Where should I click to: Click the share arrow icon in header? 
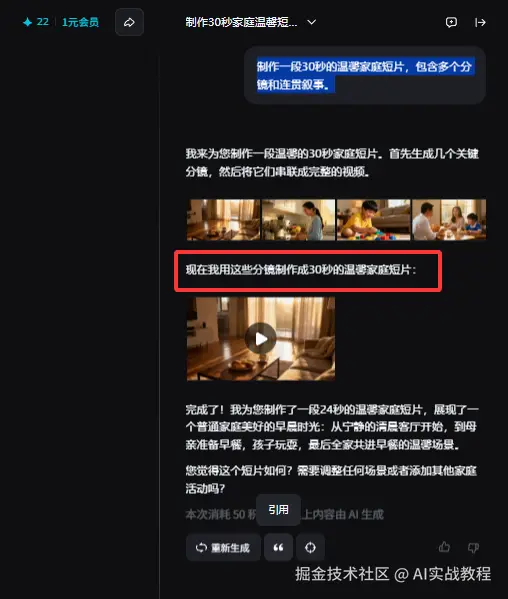[129, 22]
